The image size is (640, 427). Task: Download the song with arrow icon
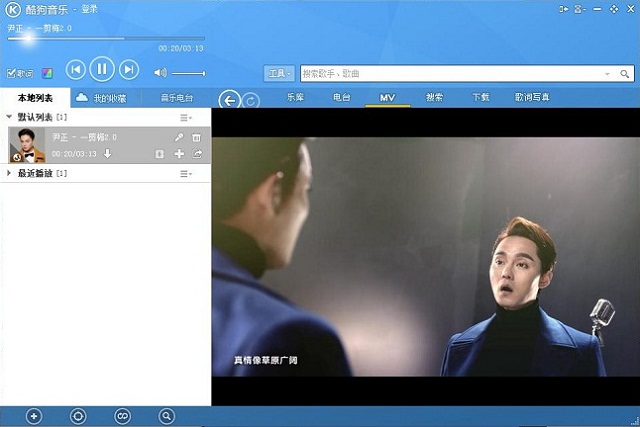107,153
